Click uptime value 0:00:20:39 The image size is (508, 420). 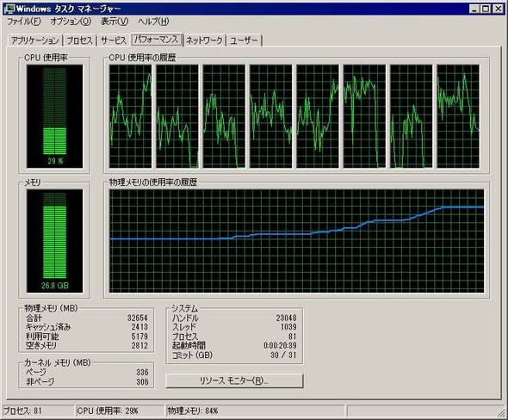tap(280, 345)
